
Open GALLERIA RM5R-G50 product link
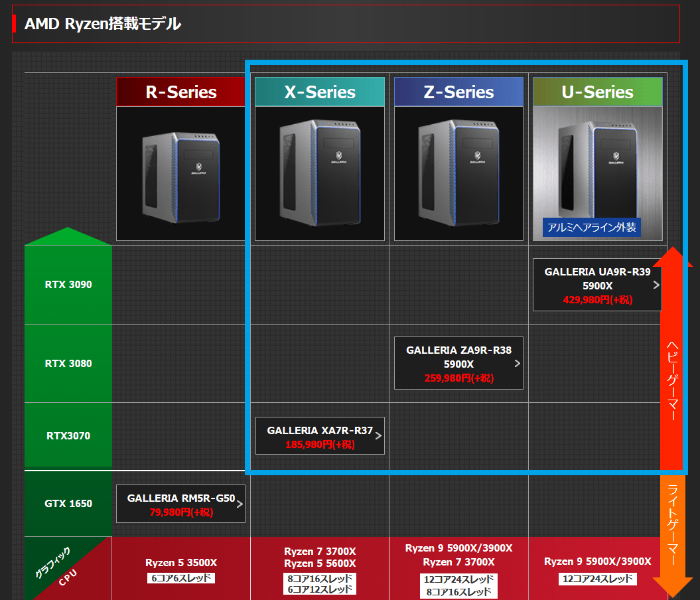click(x=180, y=504)
